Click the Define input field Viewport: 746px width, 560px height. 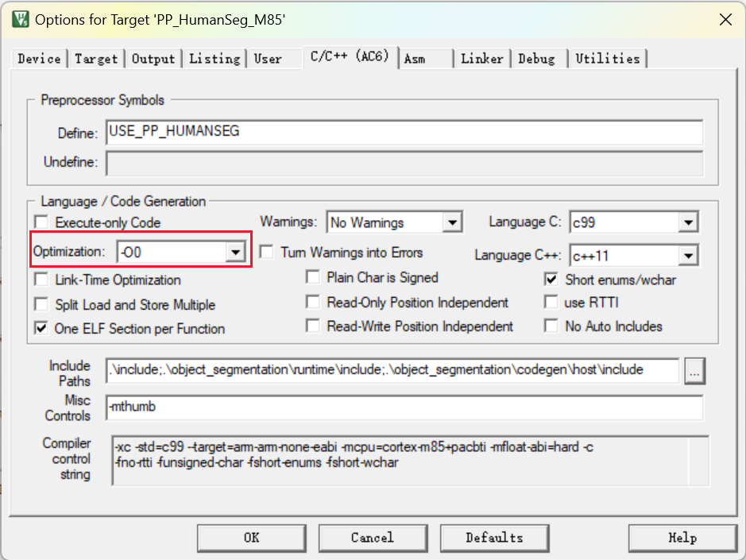click(404, 133)
